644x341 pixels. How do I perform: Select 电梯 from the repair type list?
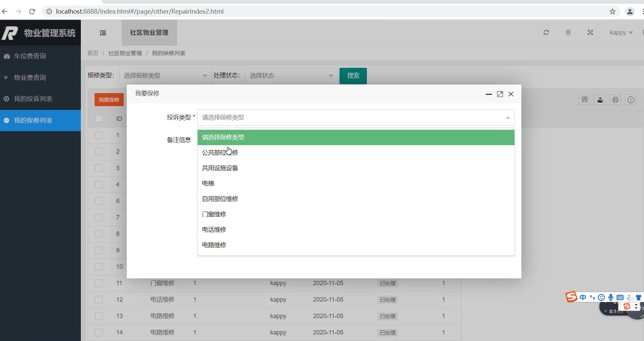tap(208, 184)
